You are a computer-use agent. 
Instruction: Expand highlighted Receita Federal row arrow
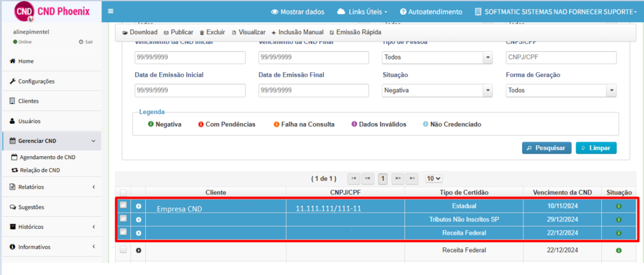(139, 233)
